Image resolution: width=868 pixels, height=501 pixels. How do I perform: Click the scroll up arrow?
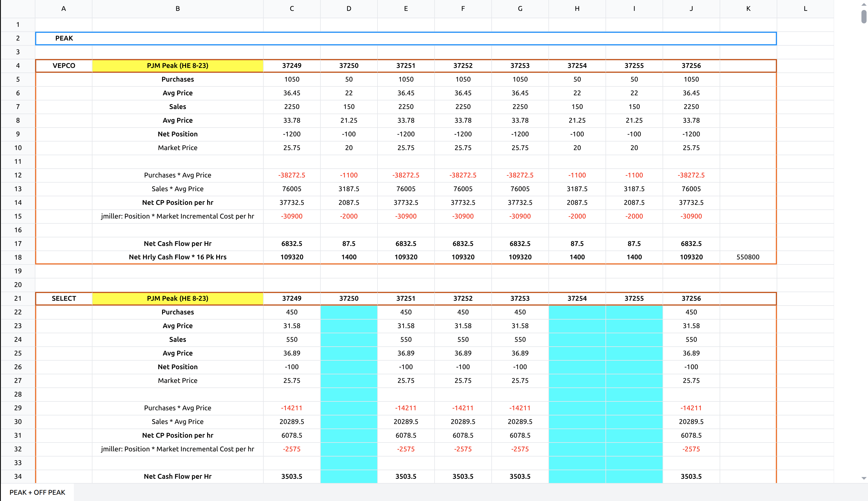pos(863,4)
